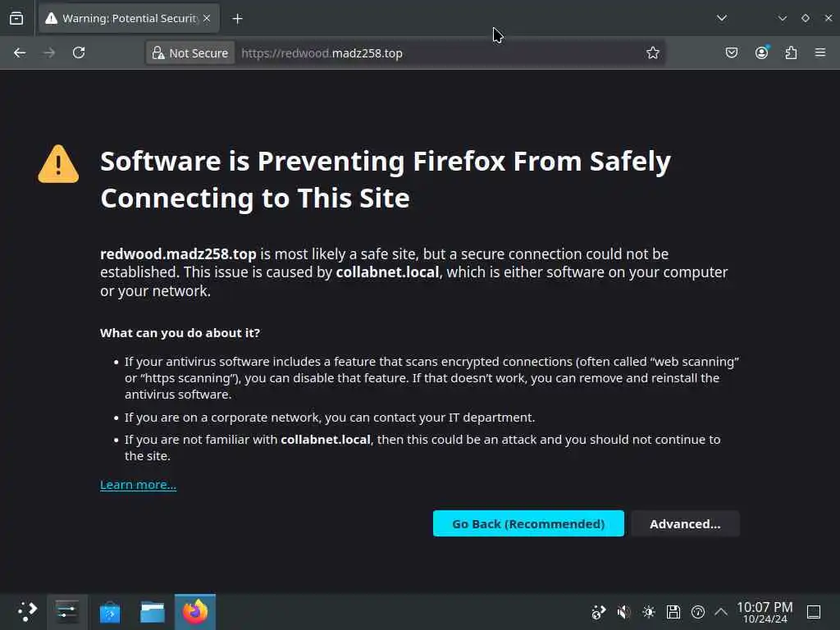Open the volume control in system tray
840x630 pixels.
[623, 612]
